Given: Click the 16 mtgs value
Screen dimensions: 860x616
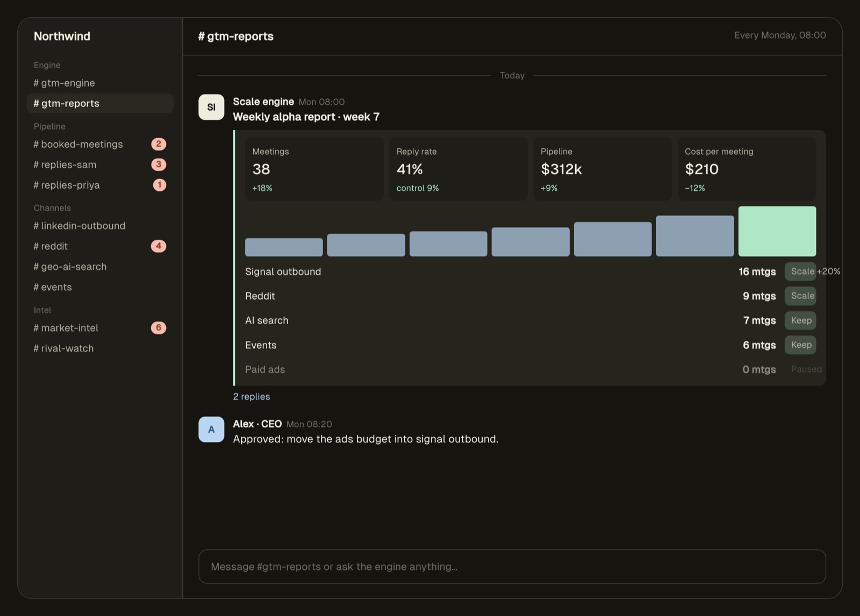Looking at the screenshot, I should 757,271.
